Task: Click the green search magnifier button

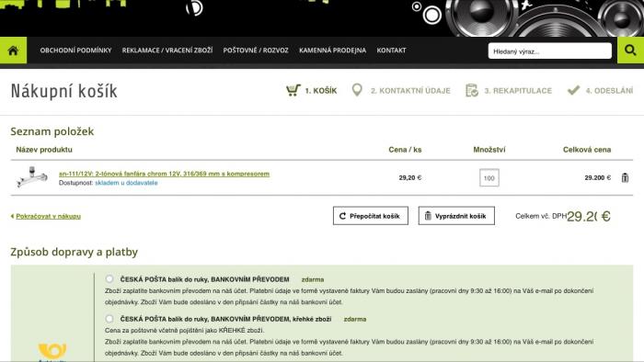Action: tap(630, 51)
